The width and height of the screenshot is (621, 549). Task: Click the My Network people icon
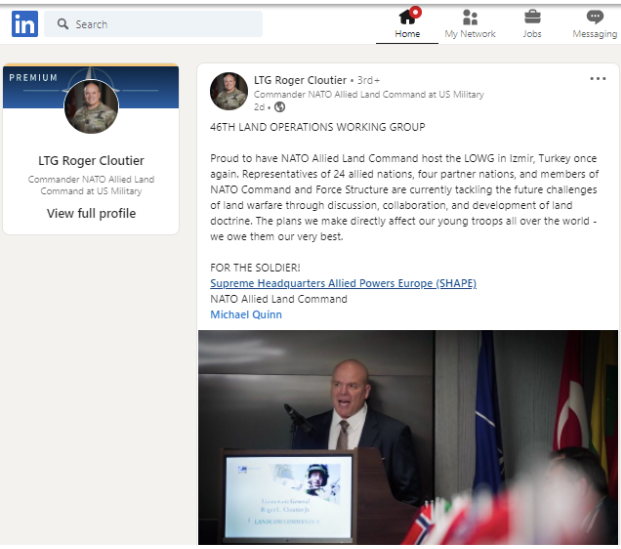pos(470,17)
